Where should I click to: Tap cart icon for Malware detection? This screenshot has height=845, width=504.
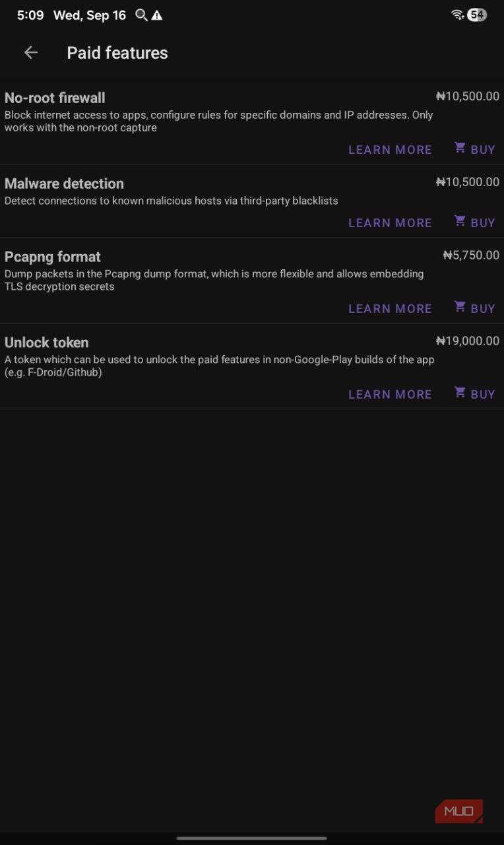point(460,221)
